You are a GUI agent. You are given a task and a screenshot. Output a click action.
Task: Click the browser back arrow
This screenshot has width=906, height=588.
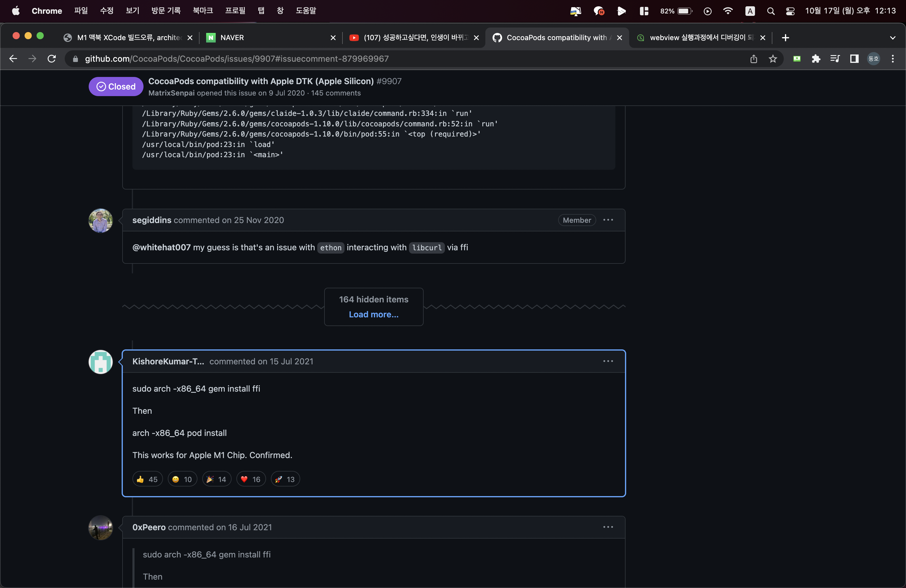(13, 59)
